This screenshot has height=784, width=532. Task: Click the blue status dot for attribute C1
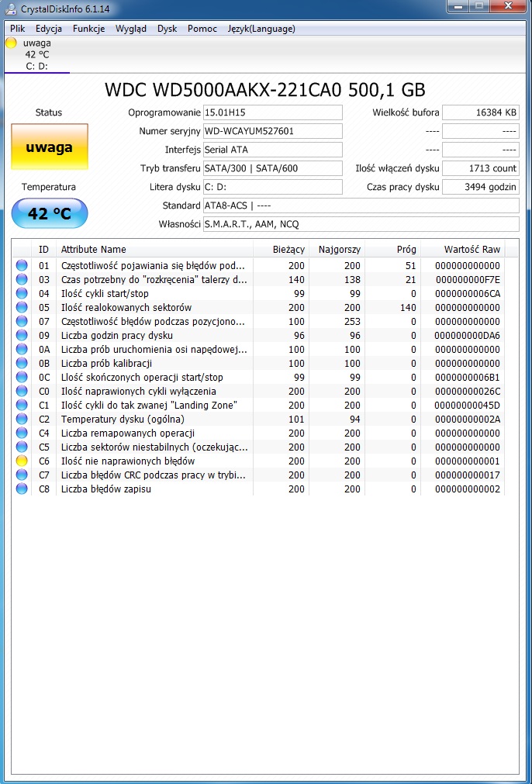click(x=22, y=406)
